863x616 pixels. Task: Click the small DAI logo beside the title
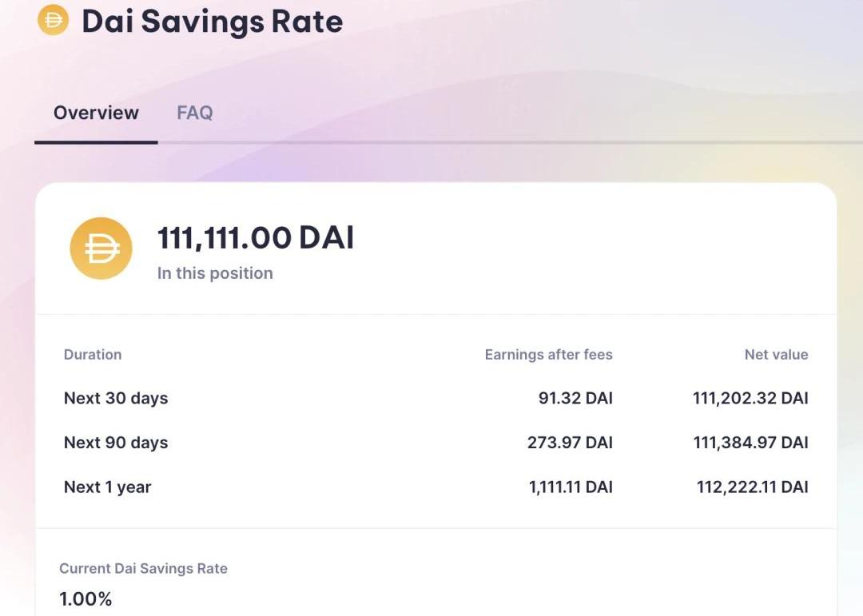point(53,20)
